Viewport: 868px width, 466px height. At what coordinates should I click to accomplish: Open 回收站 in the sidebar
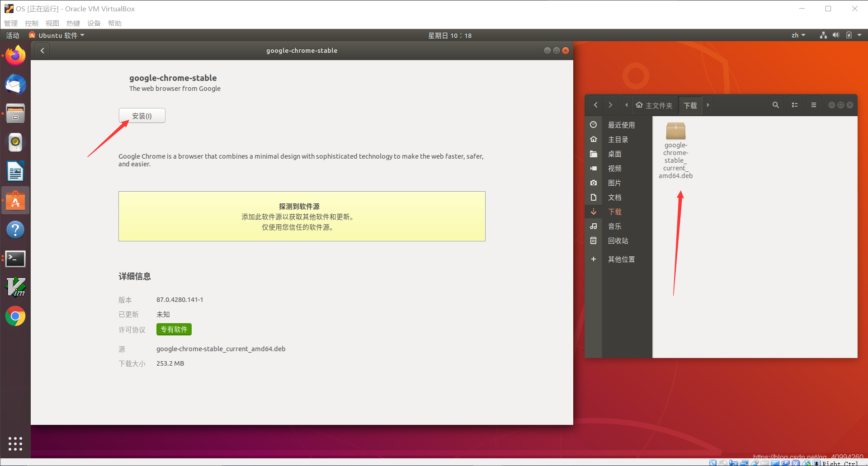tap(618, 240)
